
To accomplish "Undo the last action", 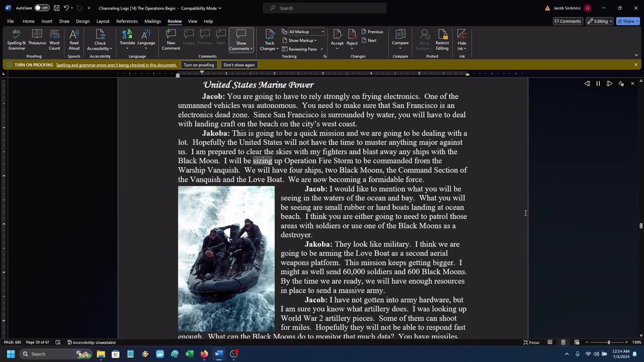I will [x=66, y=8].
